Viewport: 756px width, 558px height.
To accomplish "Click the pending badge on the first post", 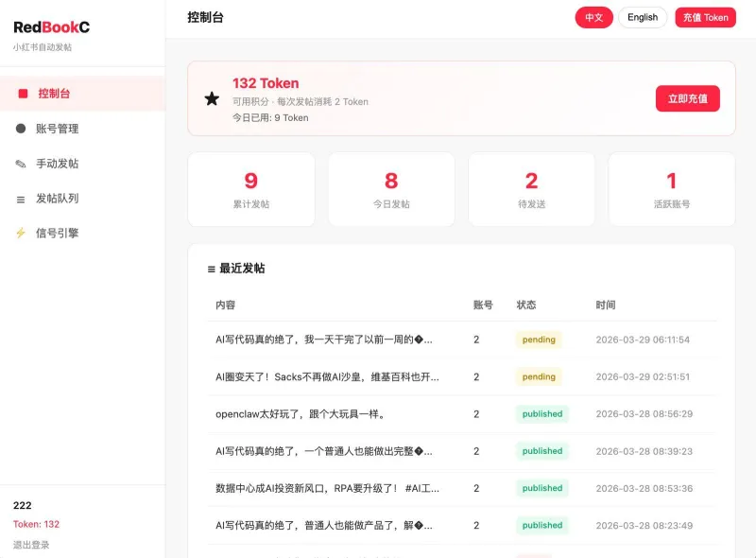I will [538, 339].
